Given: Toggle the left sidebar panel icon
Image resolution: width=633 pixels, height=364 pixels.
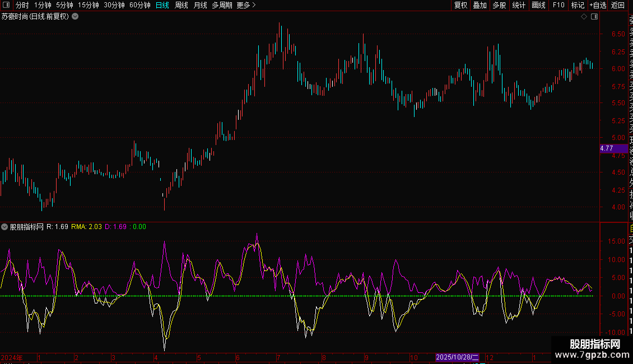Looking at the screenshot, I should click(x=6, y=5).
